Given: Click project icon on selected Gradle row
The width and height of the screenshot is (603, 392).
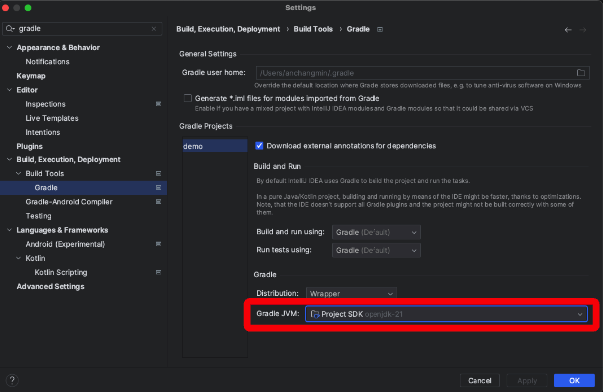Looking at the screenshot, I should pyautogui.click(x=158, y=188).
